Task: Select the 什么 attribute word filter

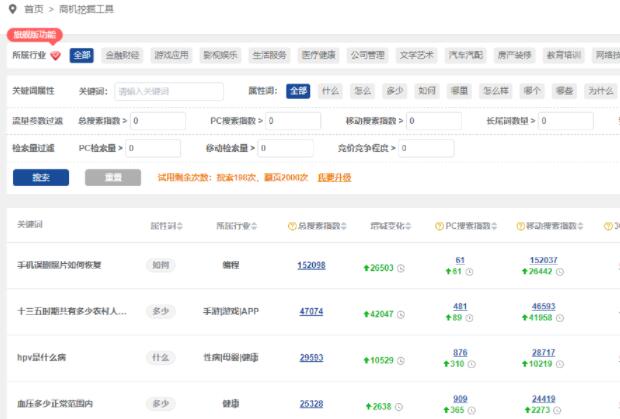Action: 330,91
